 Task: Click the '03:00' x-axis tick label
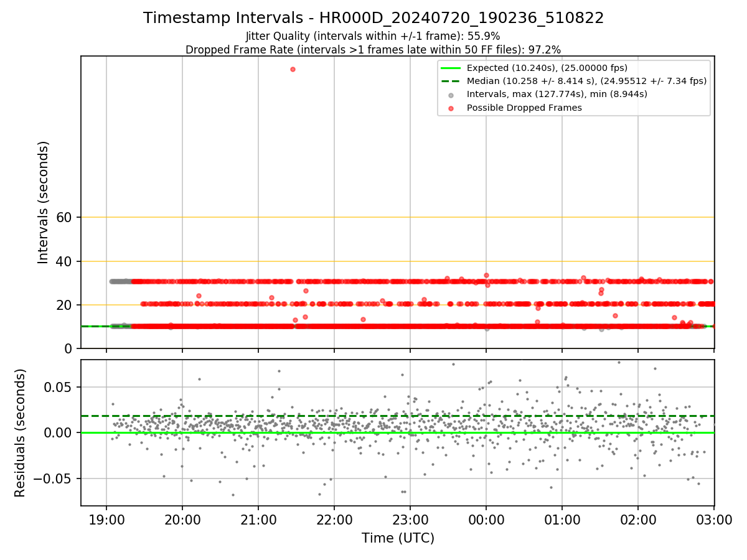tap(714, 519)
